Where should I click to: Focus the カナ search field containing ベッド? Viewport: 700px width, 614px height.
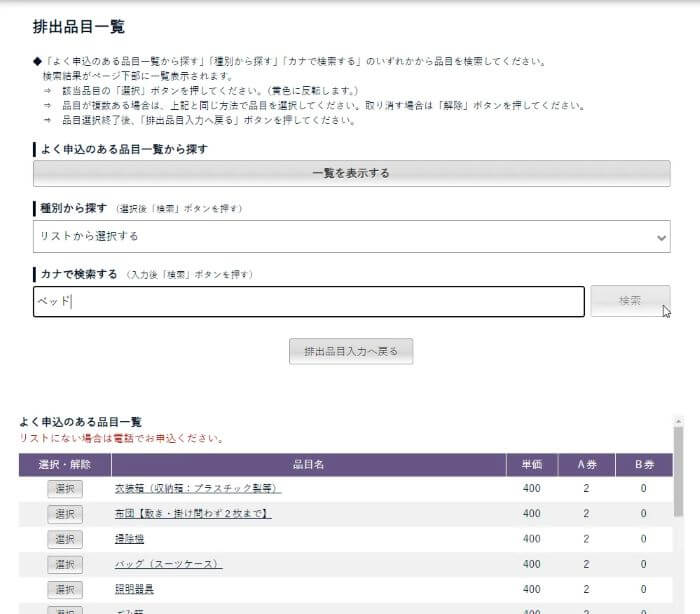[x=308, y=301]
